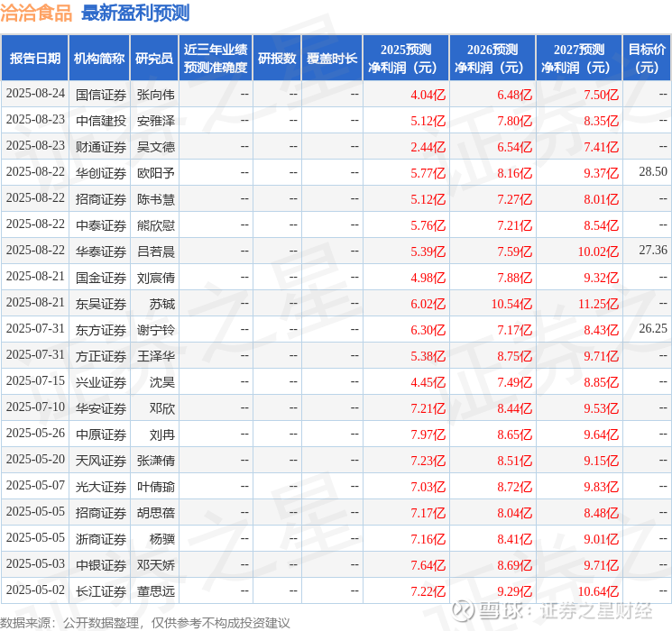
Task: Click the 覆盖时长 column header
Action: 332,59
